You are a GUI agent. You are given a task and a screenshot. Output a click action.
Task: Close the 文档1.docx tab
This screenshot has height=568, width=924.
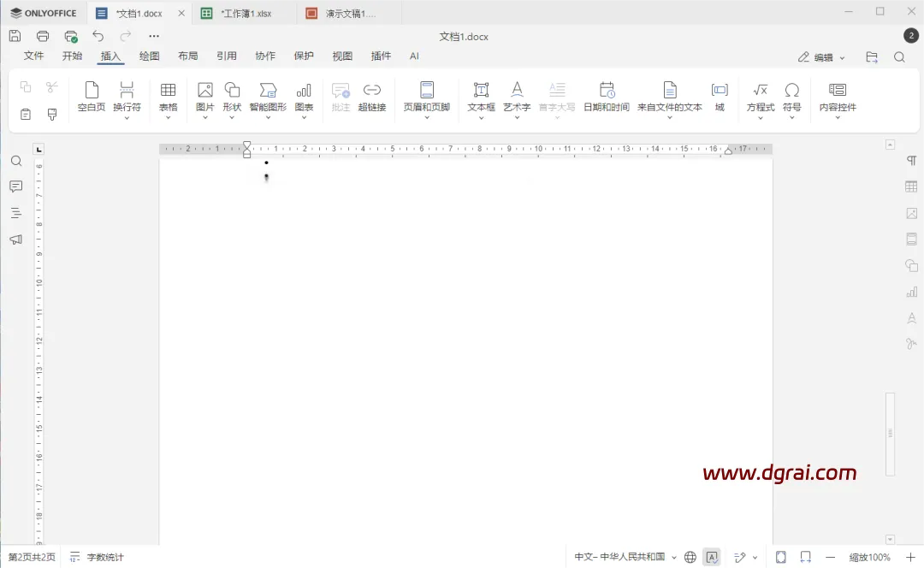tap(181, 13)
